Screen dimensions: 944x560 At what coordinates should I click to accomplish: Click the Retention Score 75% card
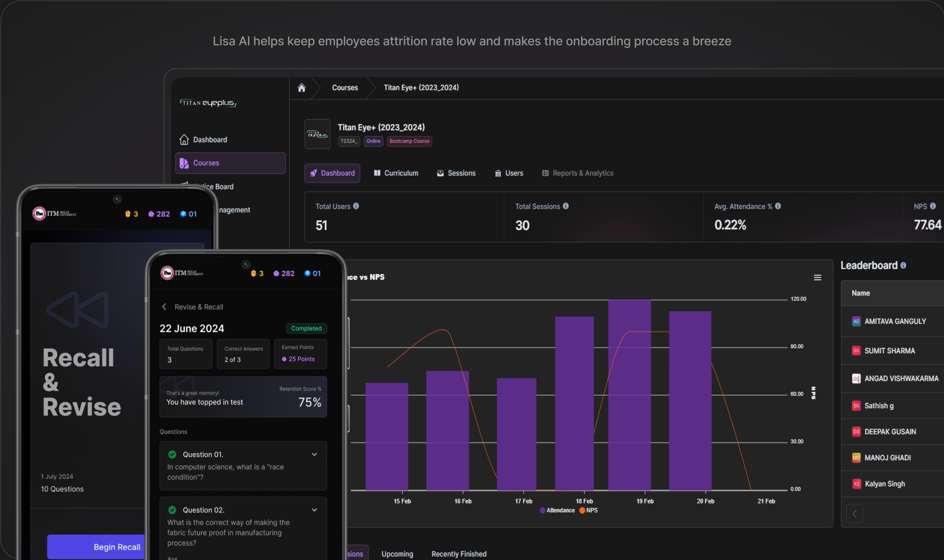point(243,397)
